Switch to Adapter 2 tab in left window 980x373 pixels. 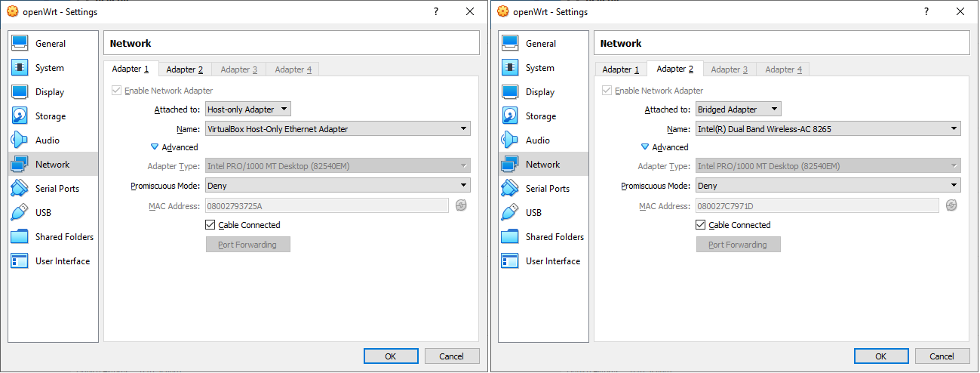pos(185,69)
